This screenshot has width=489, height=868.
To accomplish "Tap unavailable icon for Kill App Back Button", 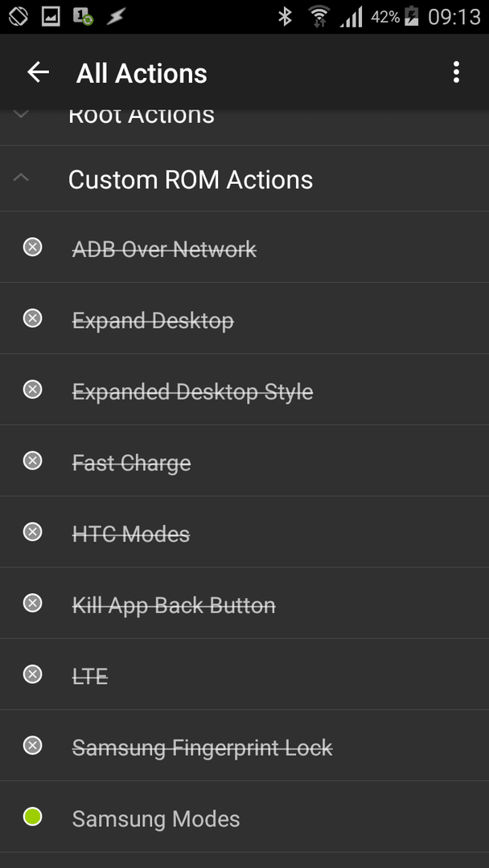I will (x=33, y=603).
